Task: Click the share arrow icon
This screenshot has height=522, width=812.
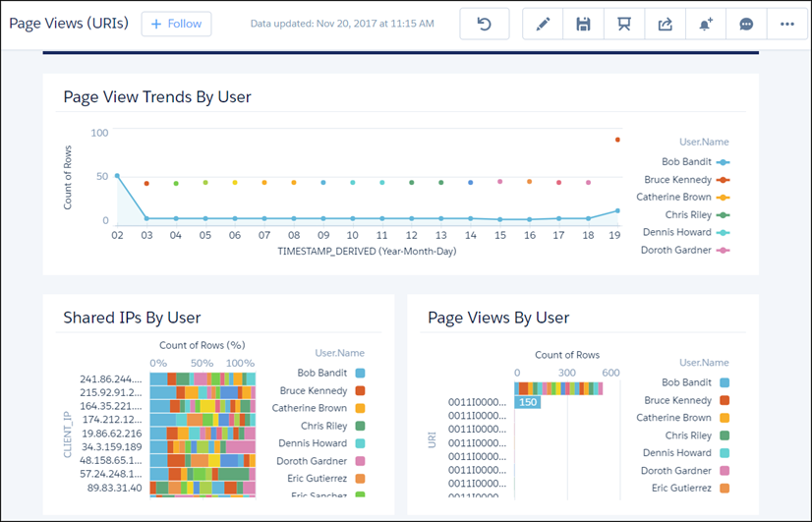Action: (x=665, y=24)
